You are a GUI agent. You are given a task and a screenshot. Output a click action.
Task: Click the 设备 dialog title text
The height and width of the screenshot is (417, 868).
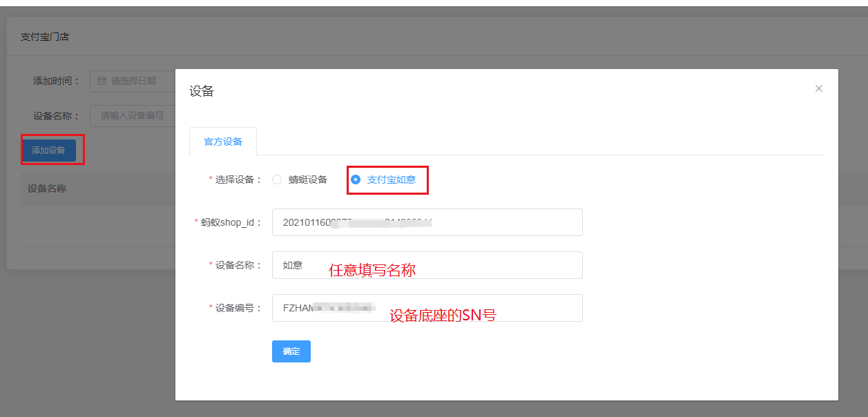click(202, 91)
